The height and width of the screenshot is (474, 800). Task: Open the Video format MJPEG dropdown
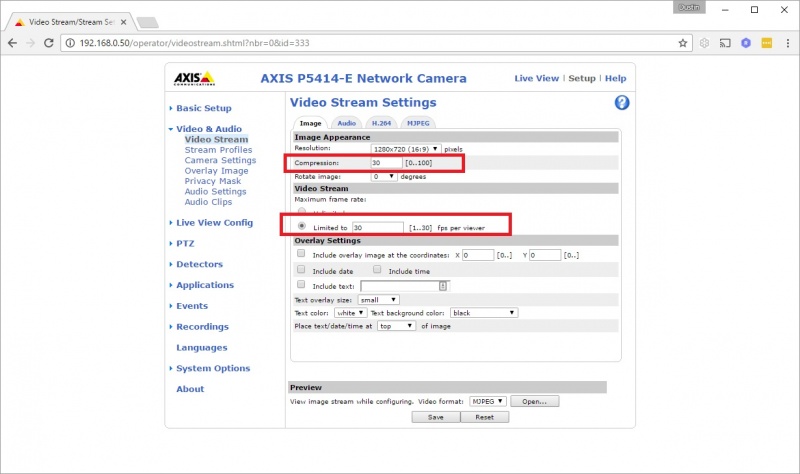click(487, 402)
